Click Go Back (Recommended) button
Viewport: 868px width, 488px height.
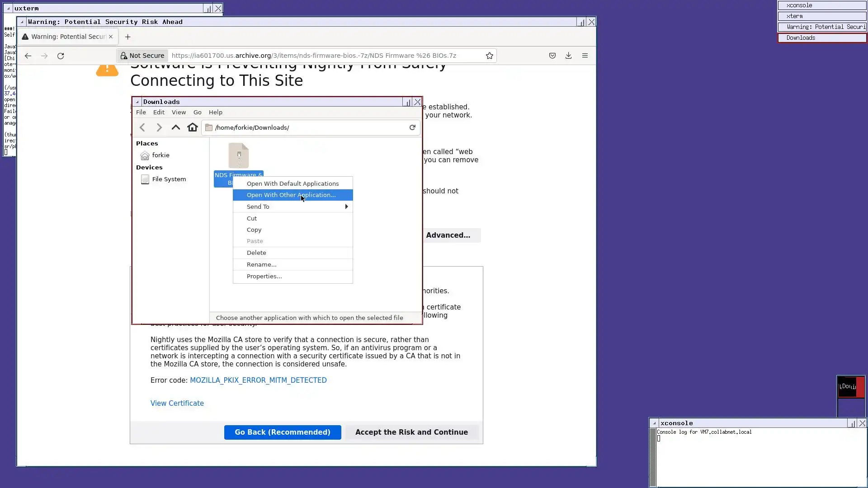282,432
